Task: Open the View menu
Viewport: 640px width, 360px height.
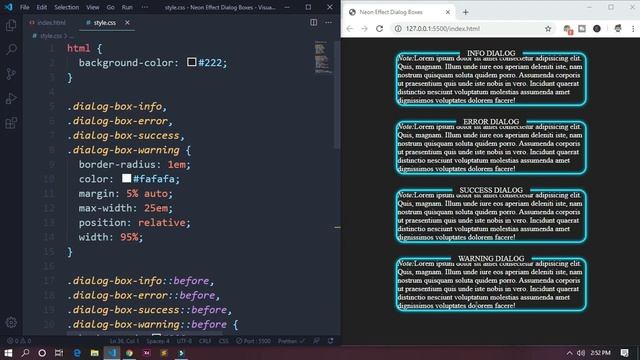Action: click(93, 7)
